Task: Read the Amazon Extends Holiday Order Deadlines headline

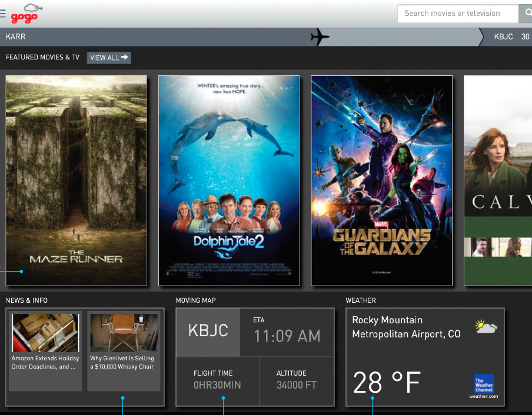Action: (45, 363)
